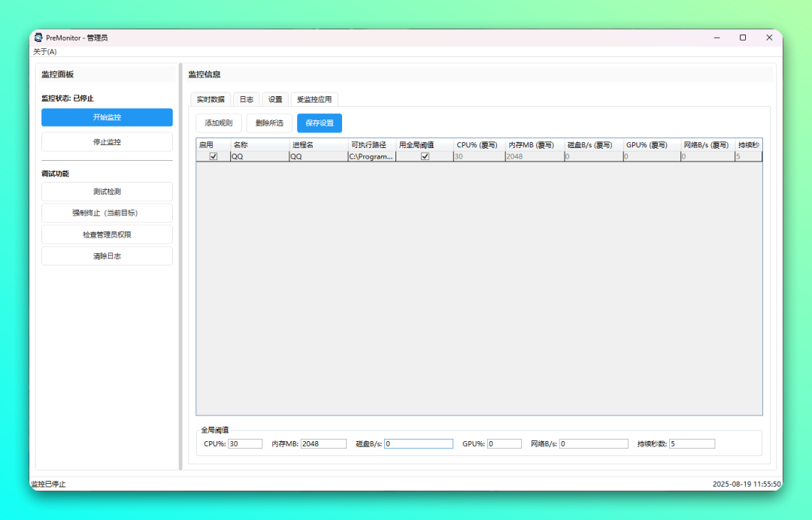
Task: Click the timestamp in the status bar
Action: (747, 484)
